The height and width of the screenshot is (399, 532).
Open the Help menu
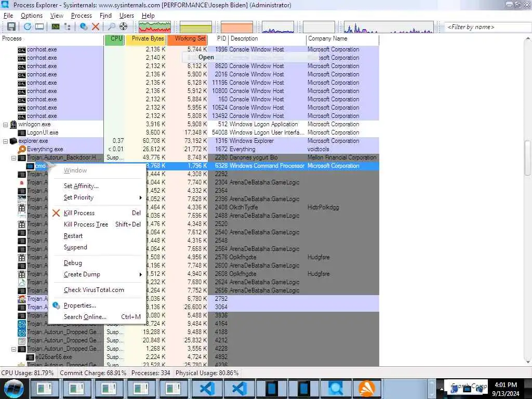click(x=148, y=16)
